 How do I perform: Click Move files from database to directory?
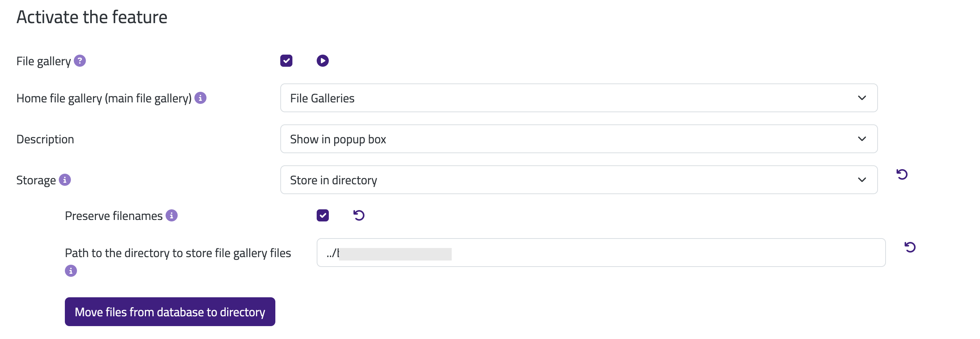(170, 312)
